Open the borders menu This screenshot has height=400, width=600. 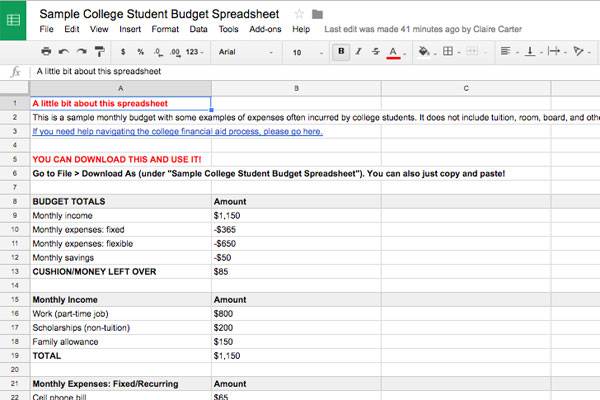coord(448,51)
